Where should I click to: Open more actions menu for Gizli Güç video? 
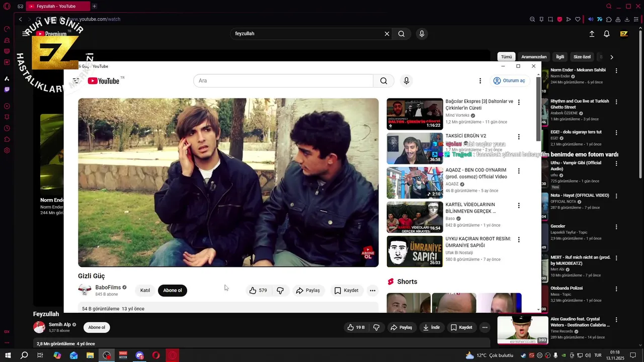tap(373, 291)
